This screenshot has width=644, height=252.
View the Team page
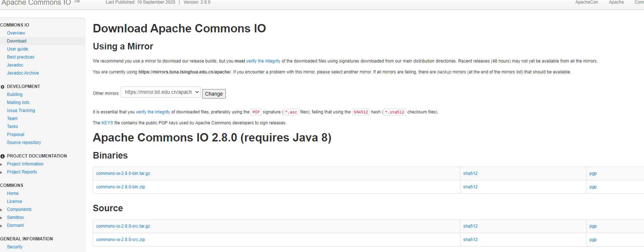(x=12, y=119)
